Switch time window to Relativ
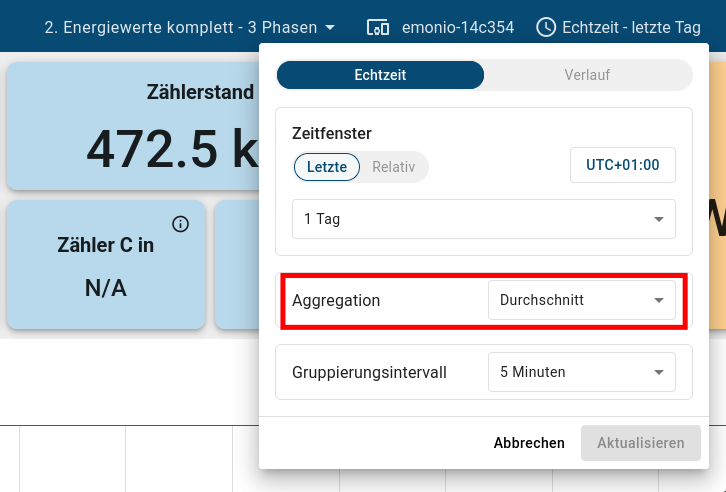The image size is (726, 492). [393, 167]
